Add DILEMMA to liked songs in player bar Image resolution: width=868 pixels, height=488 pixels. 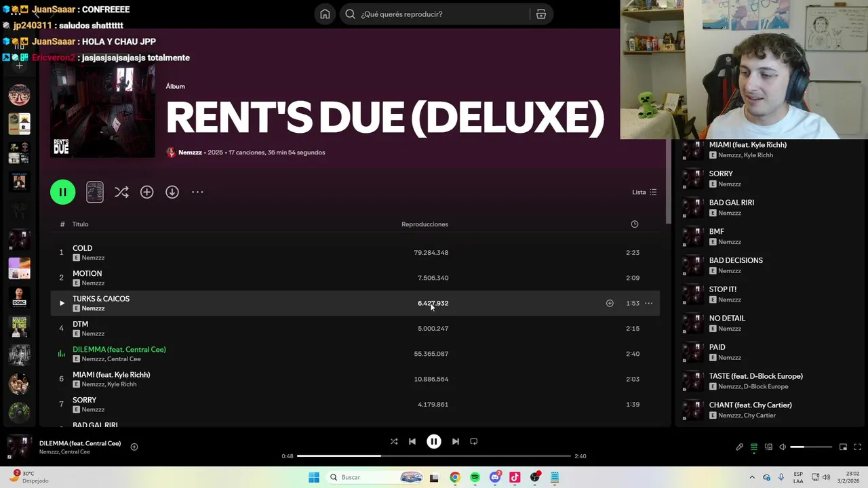coord(134,447)
